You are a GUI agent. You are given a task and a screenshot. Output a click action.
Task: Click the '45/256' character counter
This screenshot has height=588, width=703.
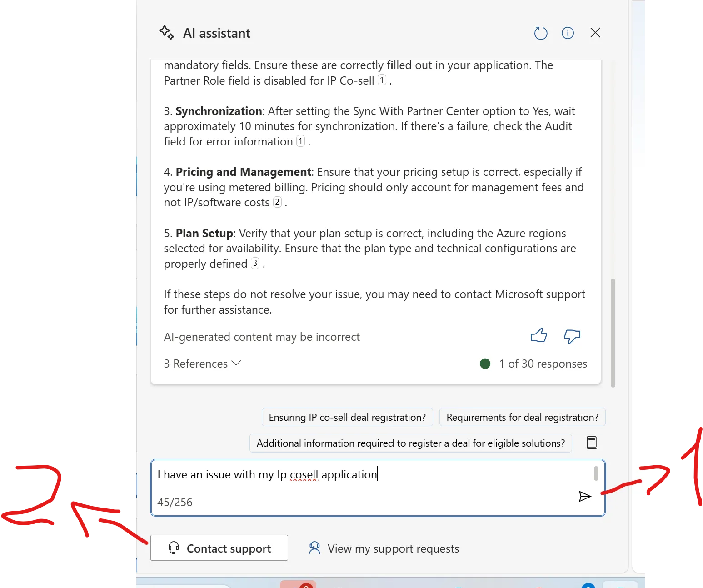[x=175, y=502]
